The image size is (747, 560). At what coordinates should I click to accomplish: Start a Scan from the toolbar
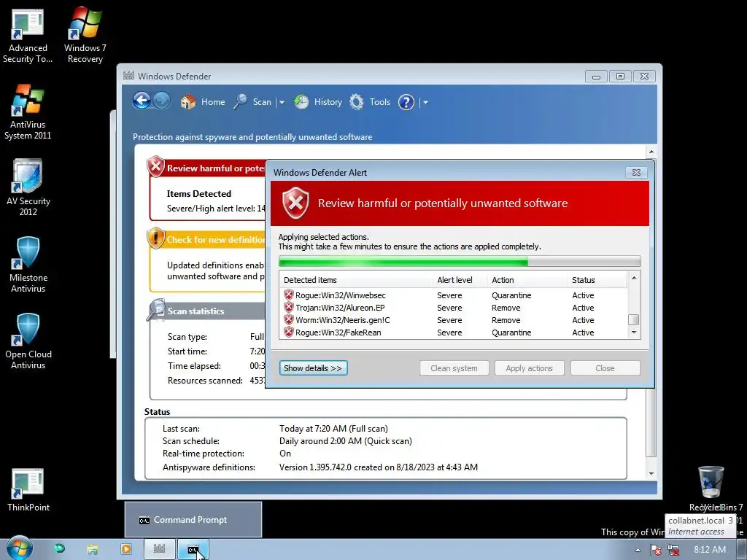pyautogui.click(x=253, y=102)
